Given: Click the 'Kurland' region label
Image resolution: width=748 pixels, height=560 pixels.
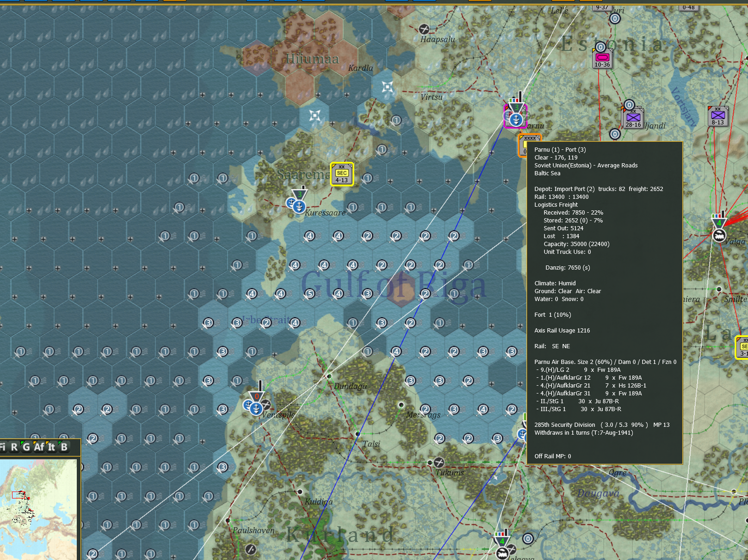Looking at the screenshot, I should [x=340, y=535].
